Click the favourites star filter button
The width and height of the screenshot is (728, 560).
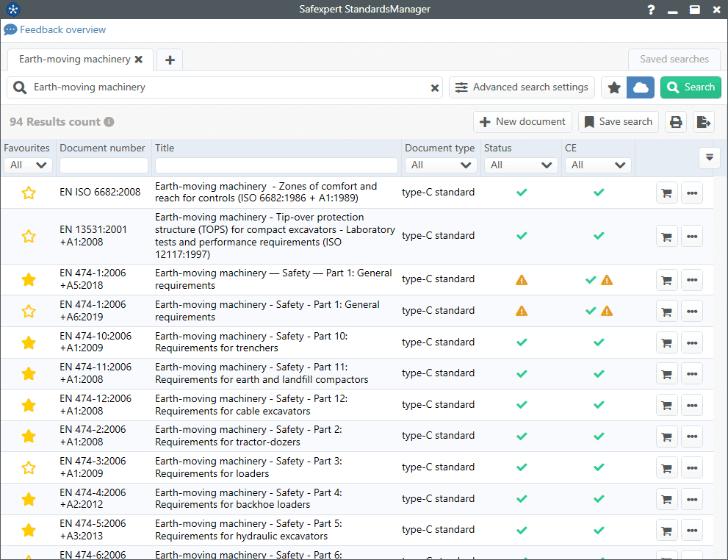tap(614, 87)
